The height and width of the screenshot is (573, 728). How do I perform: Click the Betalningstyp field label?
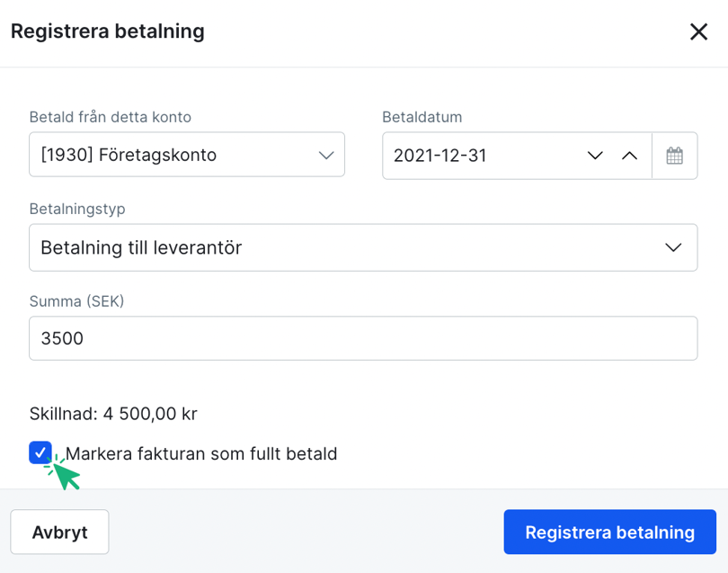[x=77, y=209]
